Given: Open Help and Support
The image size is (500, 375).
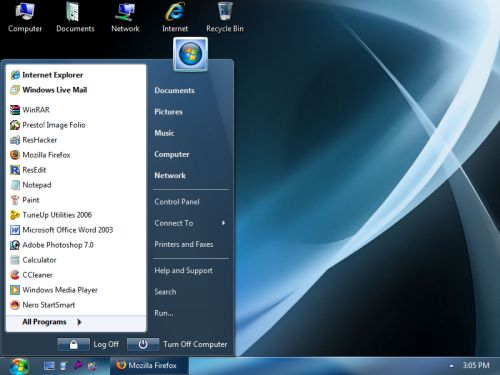Looking at the screenshot, I should pyautogui.click(x=183, y=271).
